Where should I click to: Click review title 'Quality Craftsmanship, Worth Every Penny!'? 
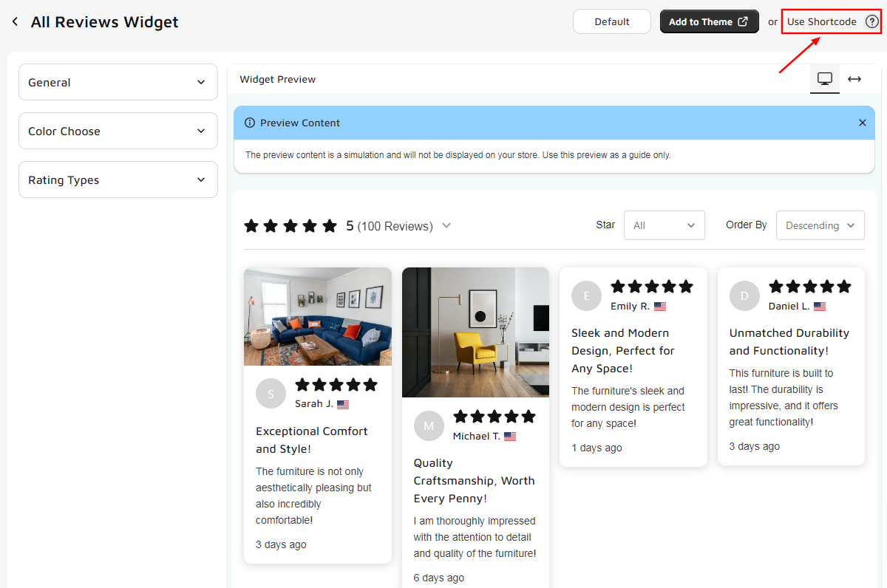[x=475, y=480]
